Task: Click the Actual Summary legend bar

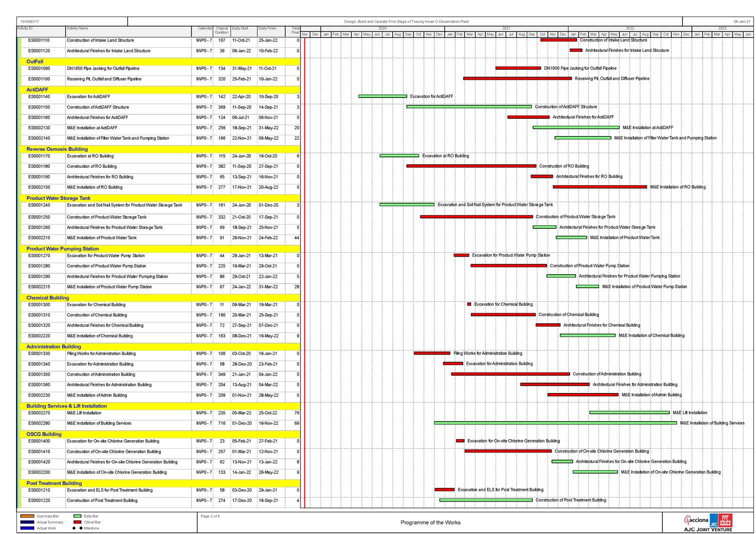Action: point(27,522)
